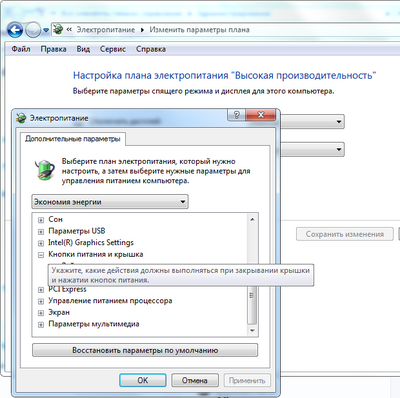Image resolution: width=400 pixels, height=398 pixels.
Task: Select Управление питанием процессора item
Action: point(110,301)
